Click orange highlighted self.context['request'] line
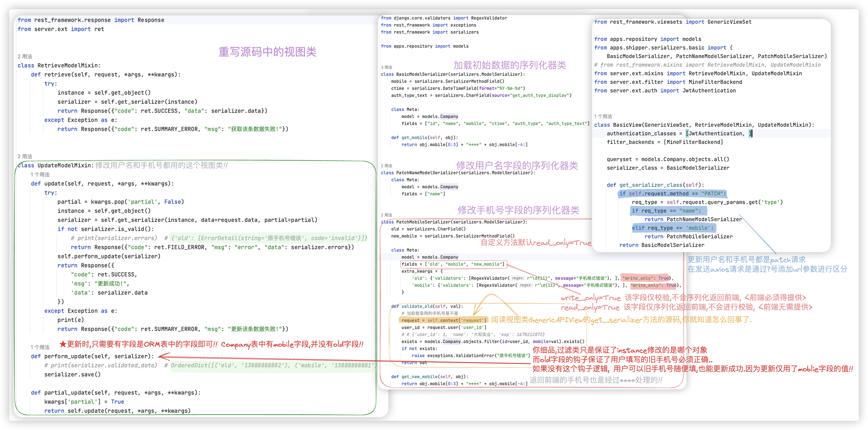Image resolution: width=868 pixels, height=430 pixels. (x=443, y=320)
